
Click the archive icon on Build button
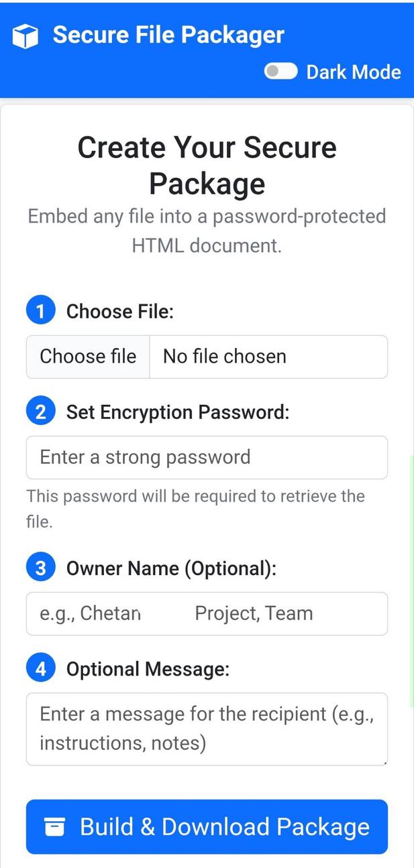tap(54, 827)
